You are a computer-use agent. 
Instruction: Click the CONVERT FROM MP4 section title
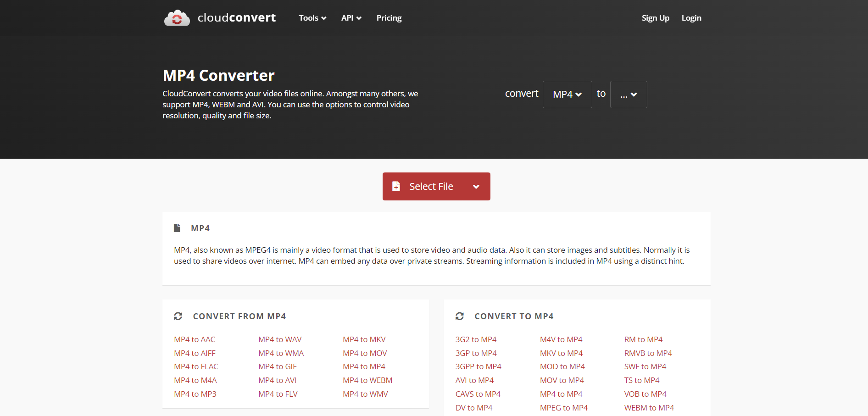(x=239, y=316)
